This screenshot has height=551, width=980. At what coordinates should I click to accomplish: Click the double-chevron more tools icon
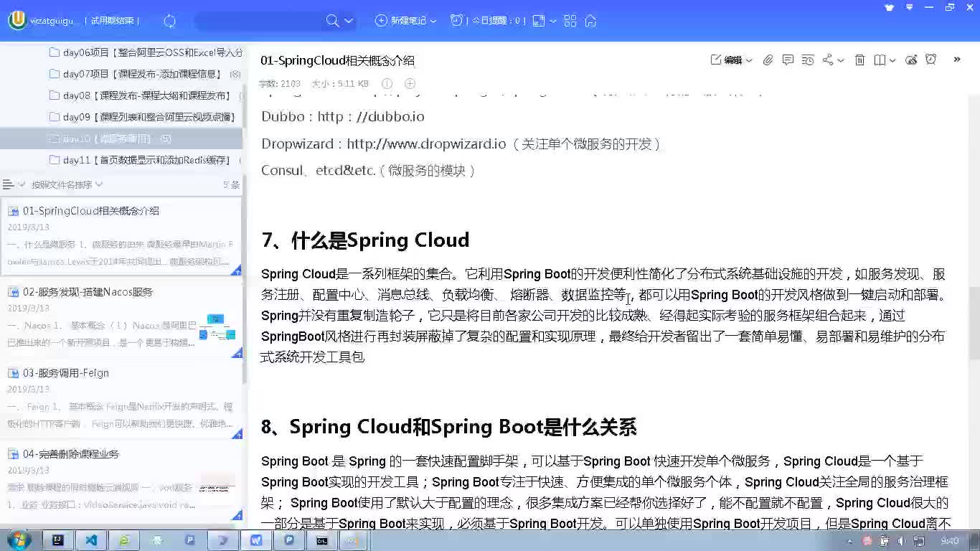coord(957,60)
